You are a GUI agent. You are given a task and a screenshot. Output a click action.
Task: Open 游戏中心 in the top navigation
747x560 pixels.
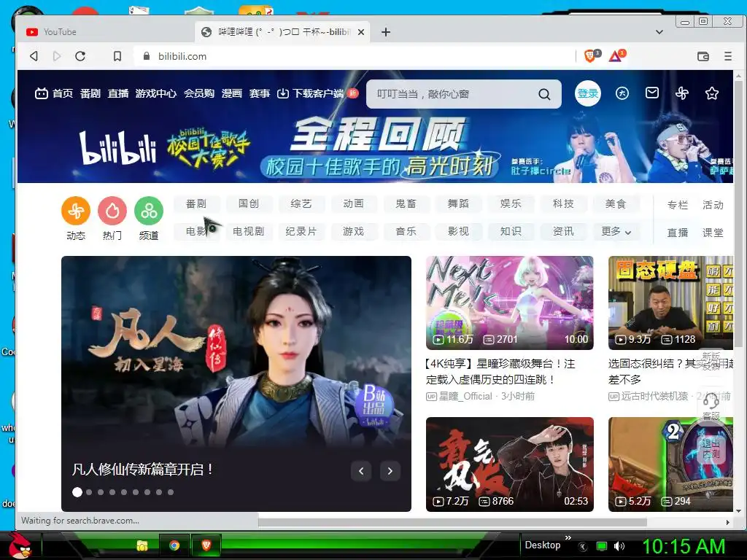[156, 93]
